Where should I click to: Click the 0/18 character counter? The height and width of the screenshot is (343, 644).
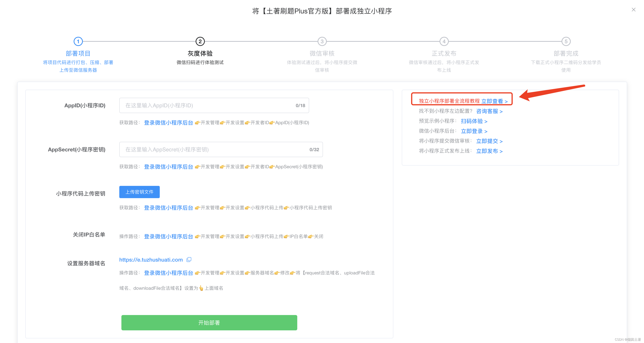coord(300,105)
